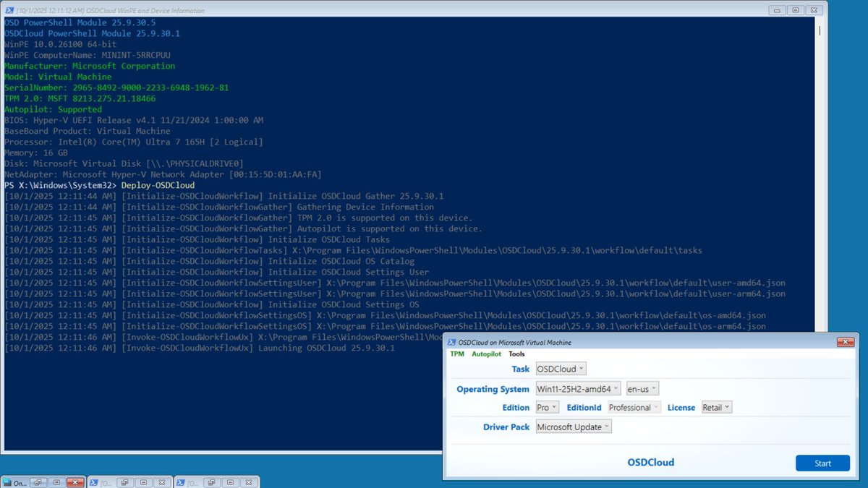Expand the Operating System dropdown Win11-25H2-amd64

pyautogui.click(x=579, y=388)
